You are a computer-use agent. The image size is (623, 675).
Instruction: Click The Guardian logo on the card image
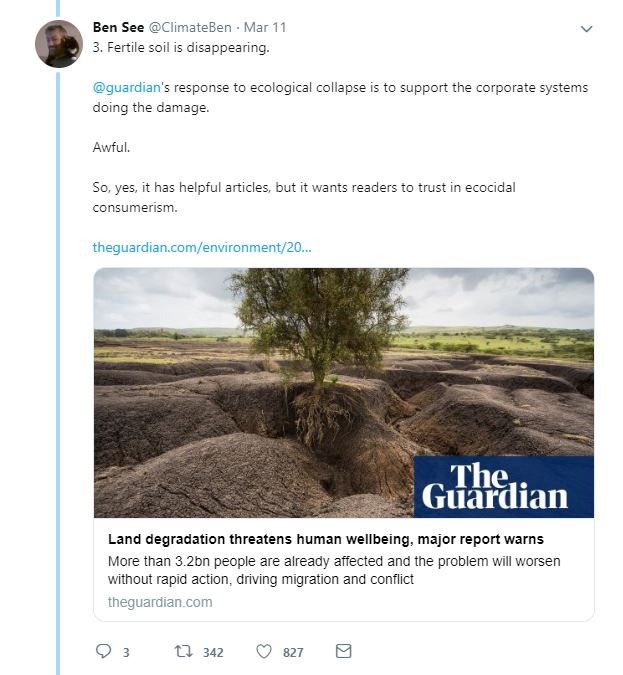(x=503, y=487)
